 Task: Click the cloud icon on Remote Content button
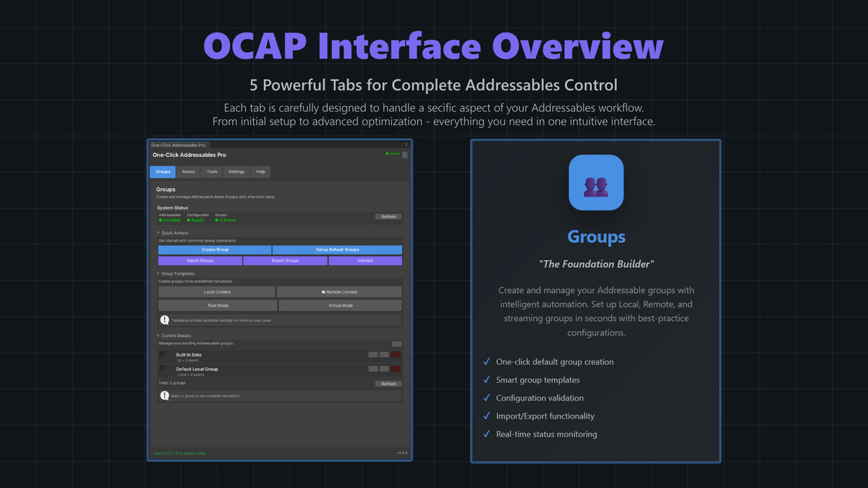[x=323, y=292]
